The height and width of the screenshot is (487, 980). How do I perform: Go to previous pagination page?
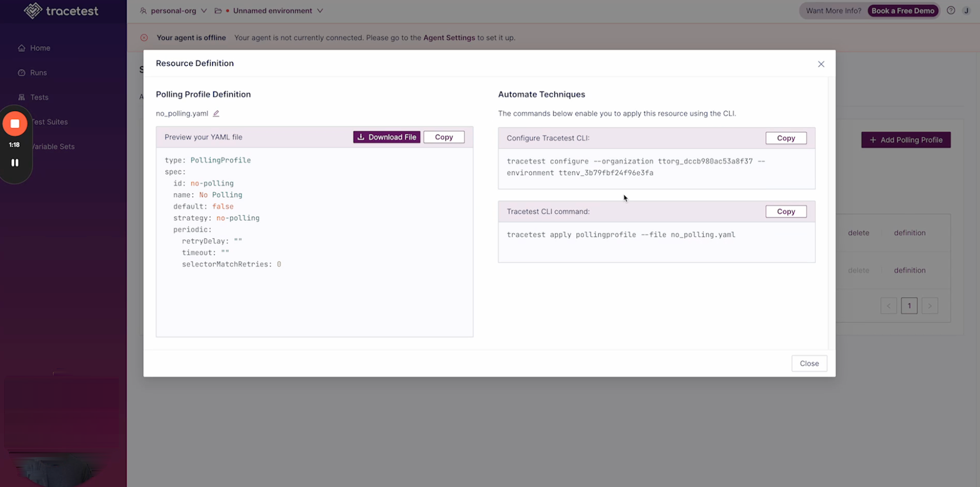889,306
